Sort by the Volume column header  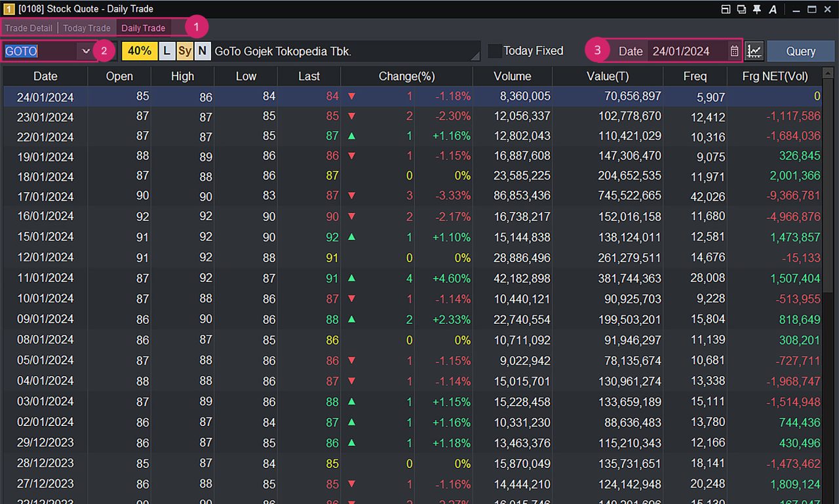[x=512, y=76]
